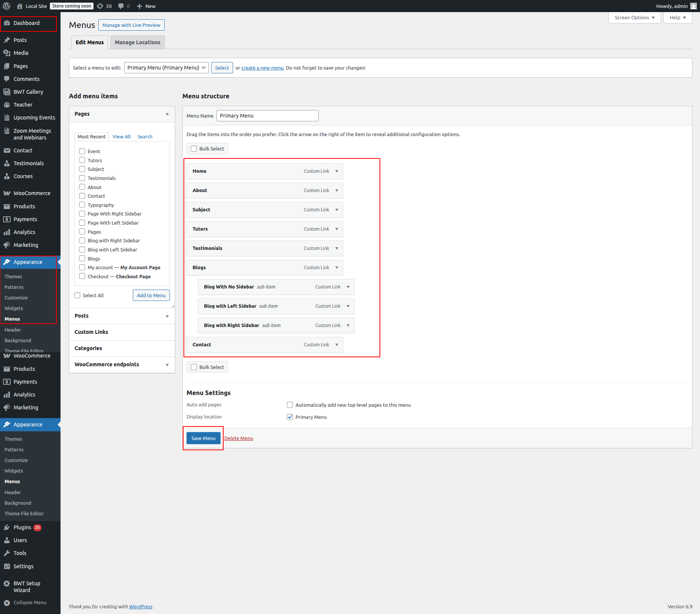Uncheck Primary Menu display location
The width and height of the screenshot is (700, 614).
point(290,417)
